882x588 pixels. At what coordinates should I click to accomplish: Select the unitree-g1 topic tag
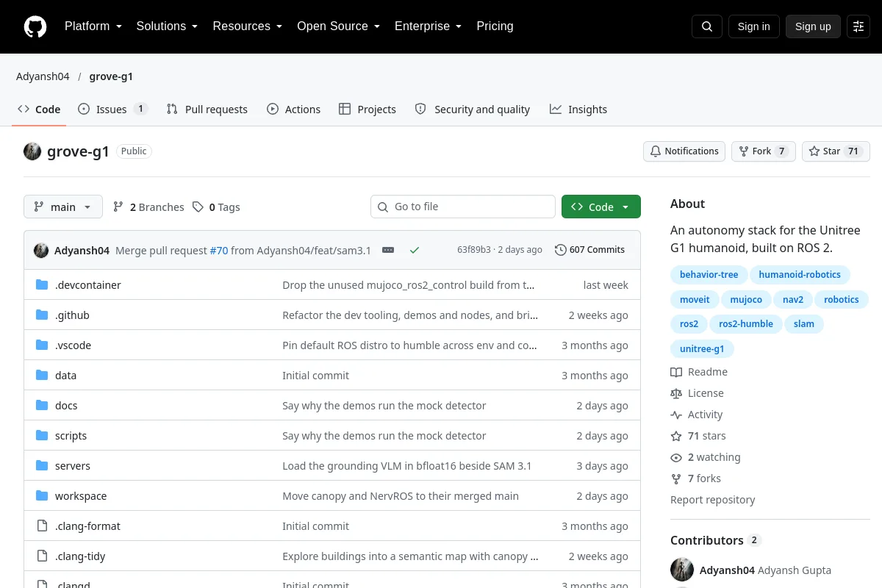click(702, 348)
